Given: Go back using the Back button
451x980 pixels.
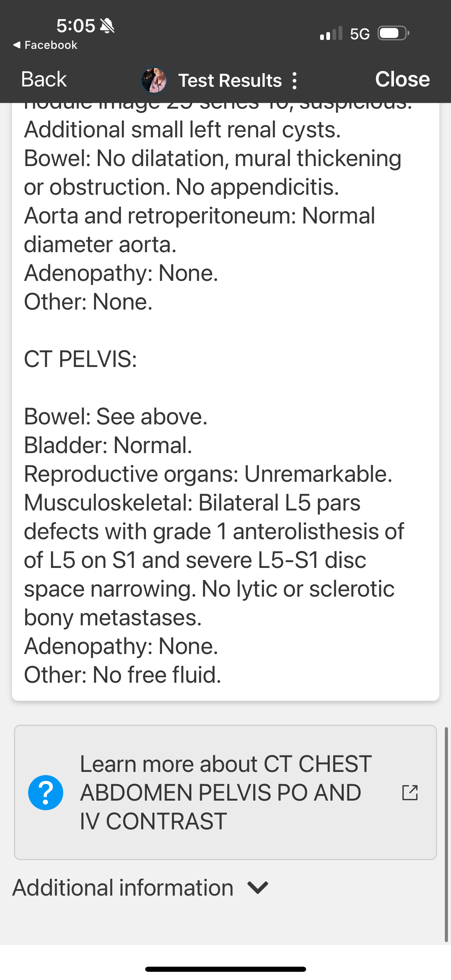Looking at the screenshot, I should pyautogui.click(x=44, y=79).
